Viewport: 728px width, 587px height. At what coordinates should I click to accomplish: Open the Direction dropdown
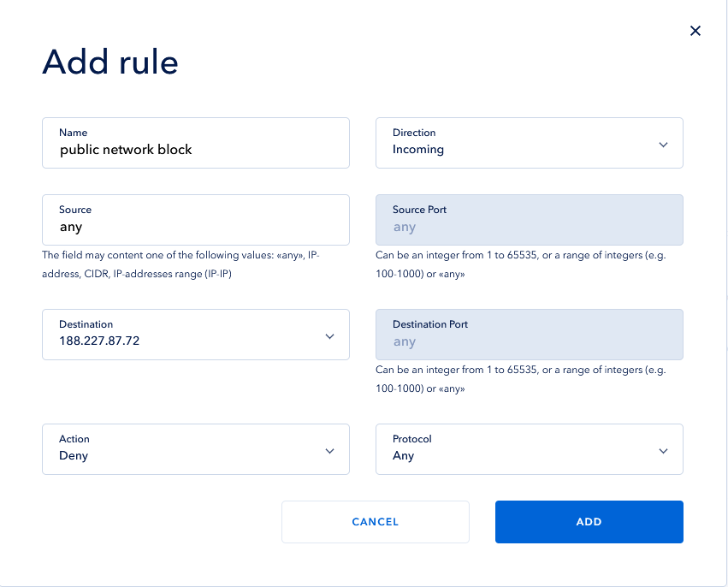[x=529, y=144]
